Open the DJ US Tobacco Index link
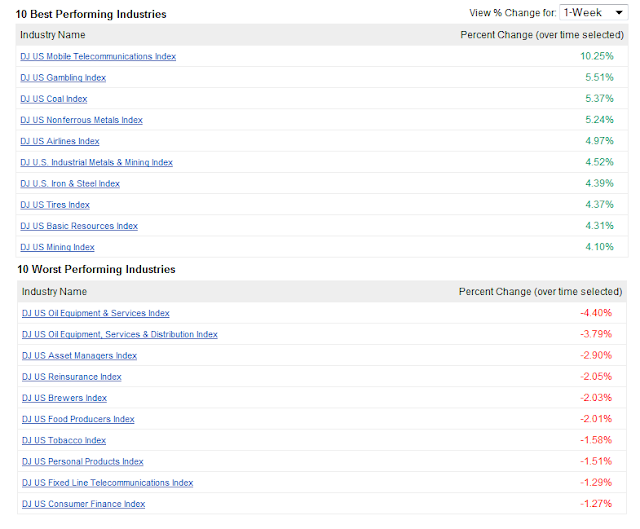This screenshot has width=640, height=529. [x=64, y=440]
